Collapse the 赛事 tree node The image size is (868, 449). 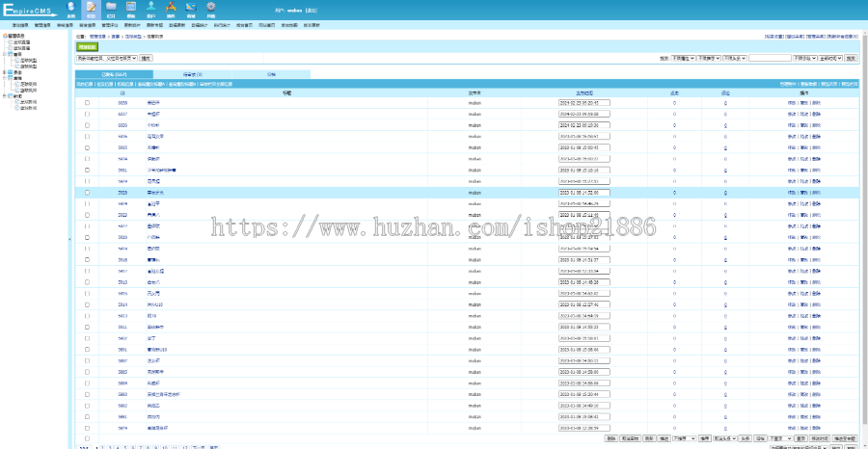pyautogui.click(x=5, y=54)
